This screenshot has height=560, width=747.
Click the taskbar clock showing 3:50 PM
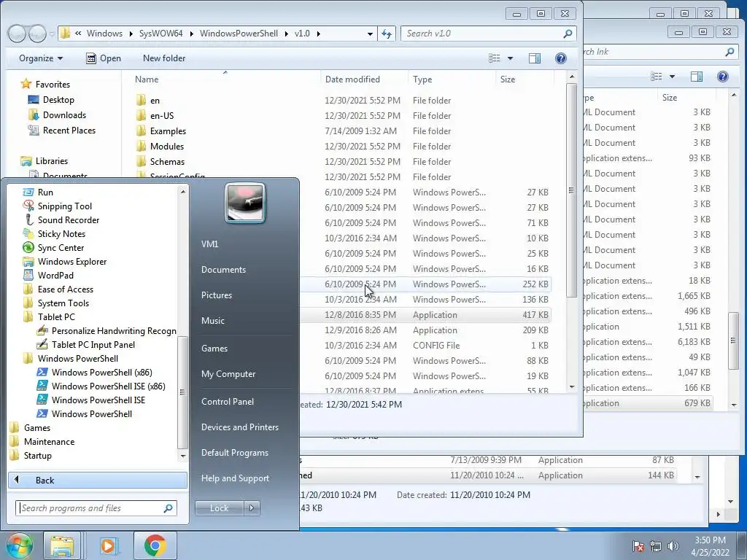tap(710, 546)
